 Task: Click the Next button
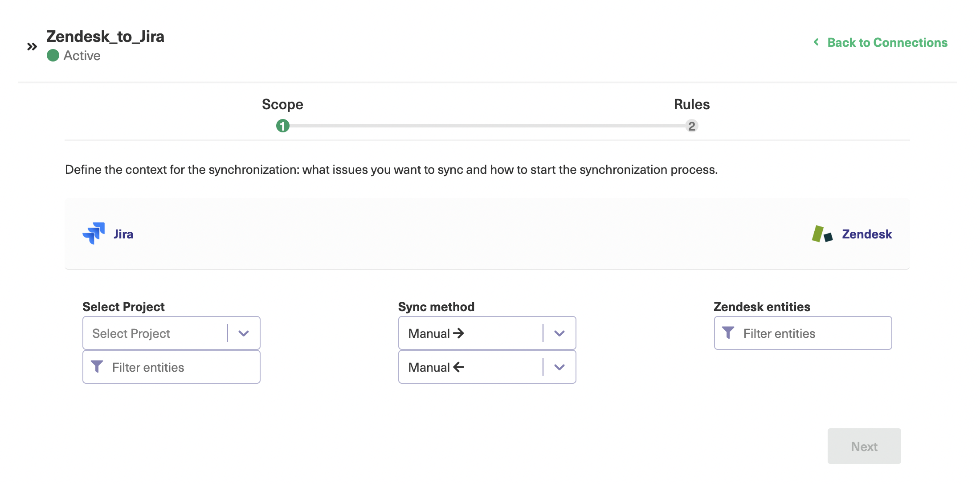point(864,446)
